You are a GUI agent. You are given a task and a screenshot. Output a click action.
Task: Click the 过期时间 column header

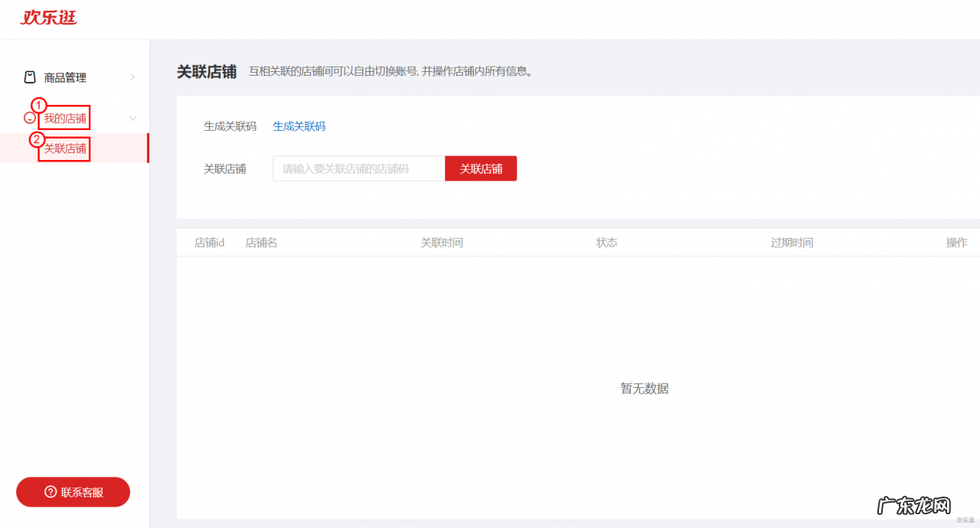(792, 242)
